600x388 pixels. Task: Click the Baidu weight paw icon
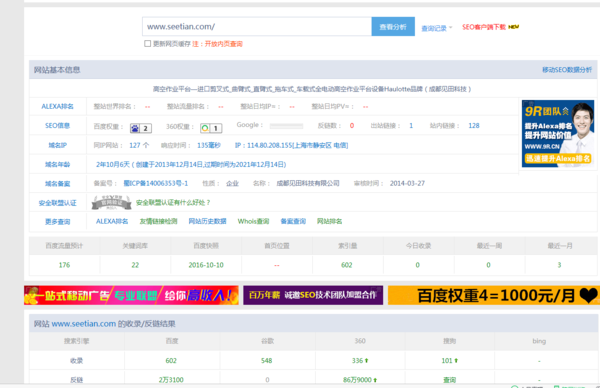tap(135, 128)
